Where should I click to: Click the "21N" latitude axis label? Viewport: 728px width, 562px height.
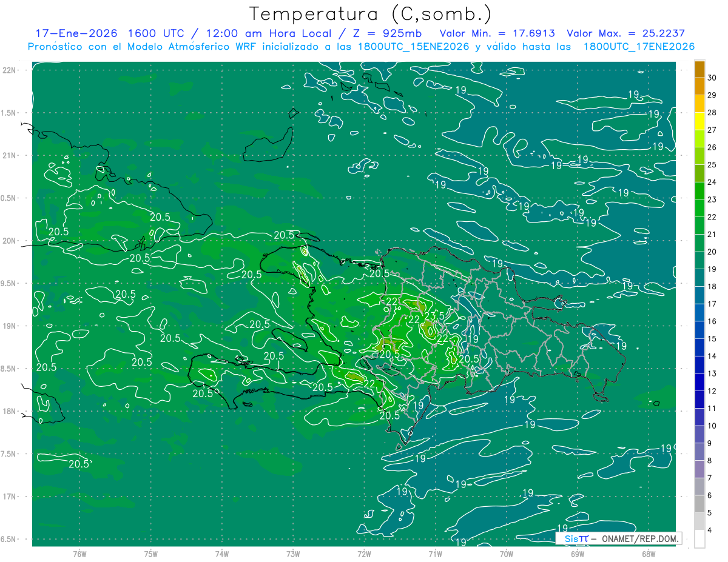[x=10, y=155]
